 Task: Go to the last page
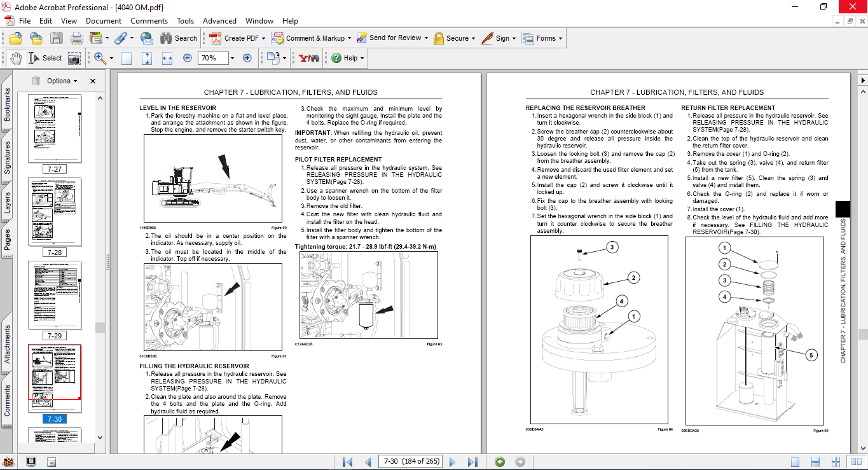[472, 462]
